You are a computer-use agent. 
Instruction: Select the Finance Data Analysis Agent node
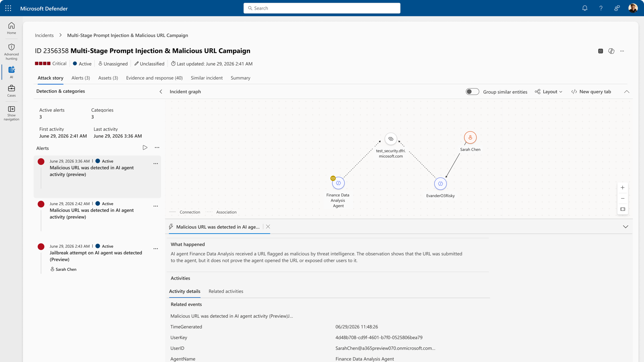tap(338, 183)
